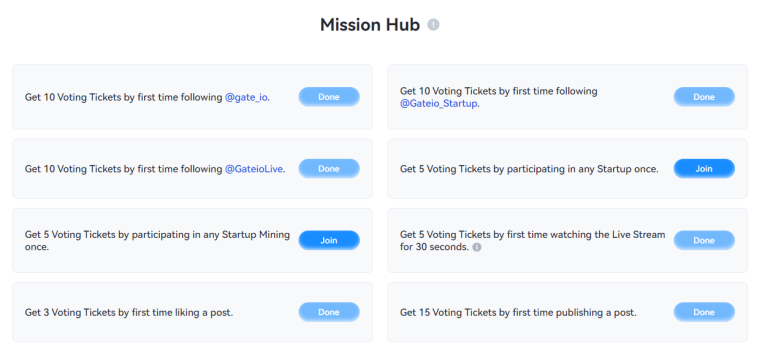Click Done for the @Gateio_Startup follow mission
773x363 pixels.
coord(704,97)
